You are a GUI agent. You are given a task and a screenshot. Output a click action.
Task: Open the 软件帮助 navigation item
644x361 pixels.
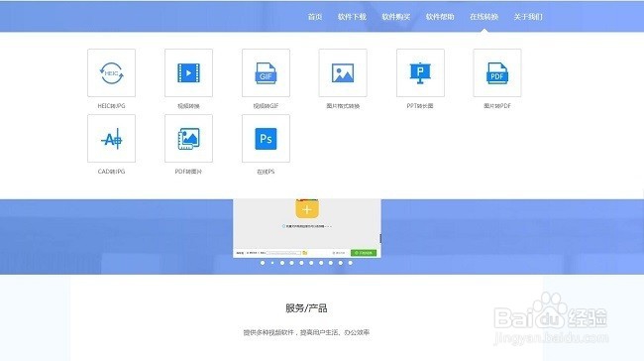[440, 17]
